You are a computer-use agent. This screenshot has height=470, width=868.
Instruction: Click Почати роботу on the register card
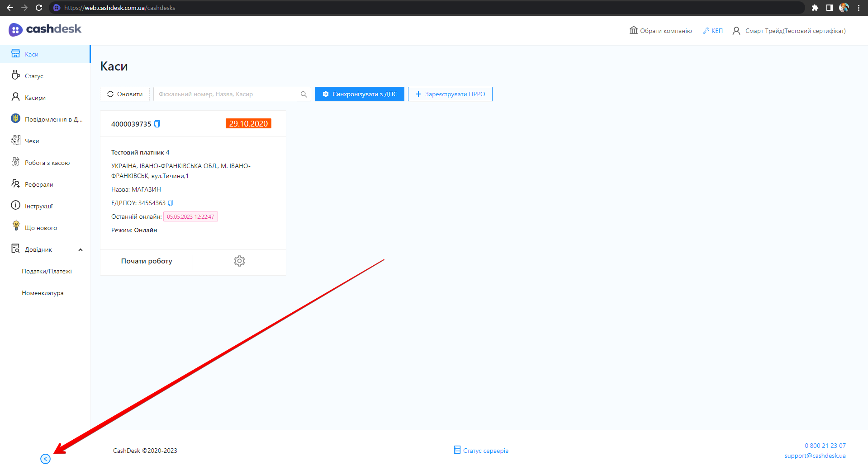click(147, 261)
